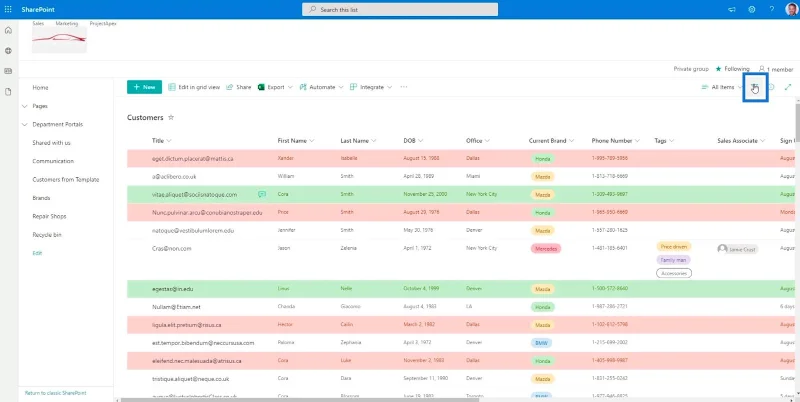The image size is (800, 402).
Task: Open Sales Associate column header menu
Action: click(x=741, y=141)
